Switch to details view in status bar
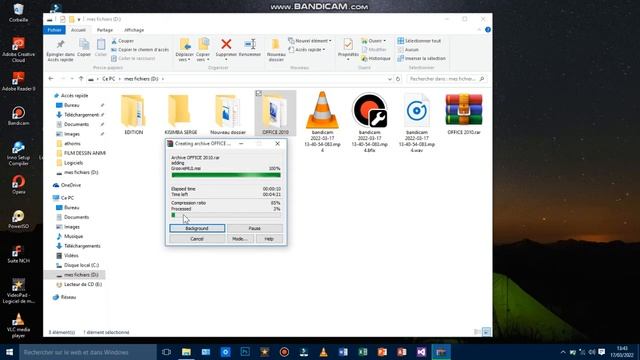The width and height of the screenshot is (640, 360). pyautogui.click(x=477, y=332)
